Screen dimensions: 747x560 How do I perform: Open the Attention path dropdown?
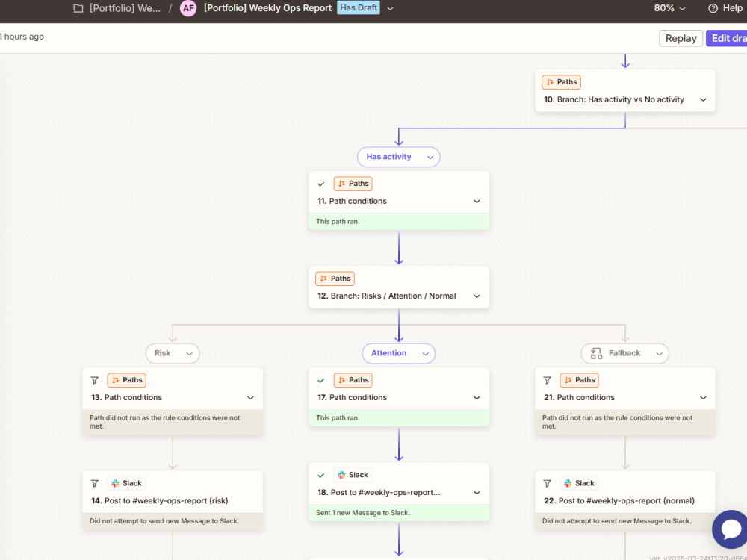pyautogui.click(x=426, y=353)
